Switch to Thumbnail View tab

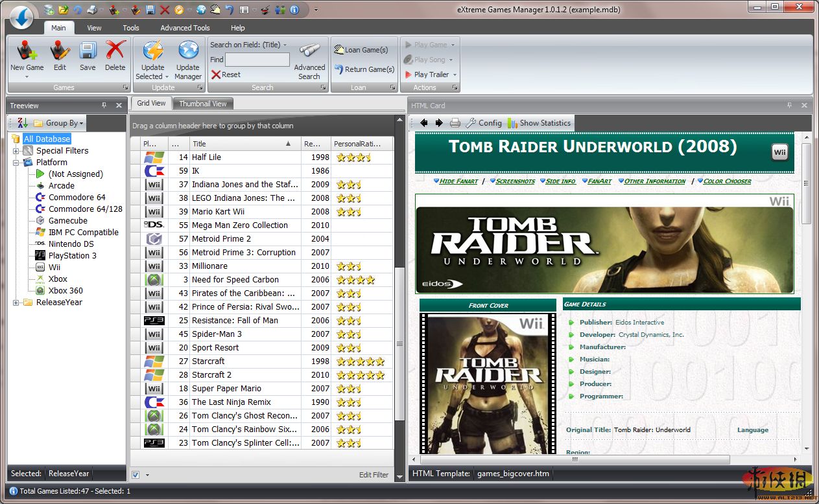[203, 104]
